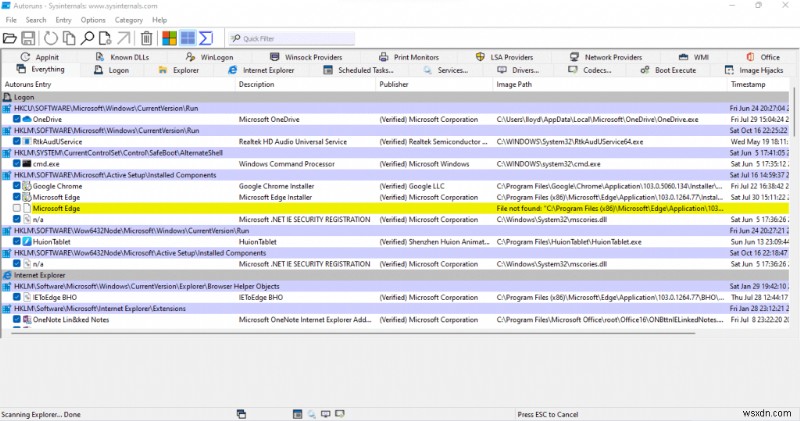Switch to the Print Monitors tab
Viewport: 800px width, 421px height.
point(409,57)
